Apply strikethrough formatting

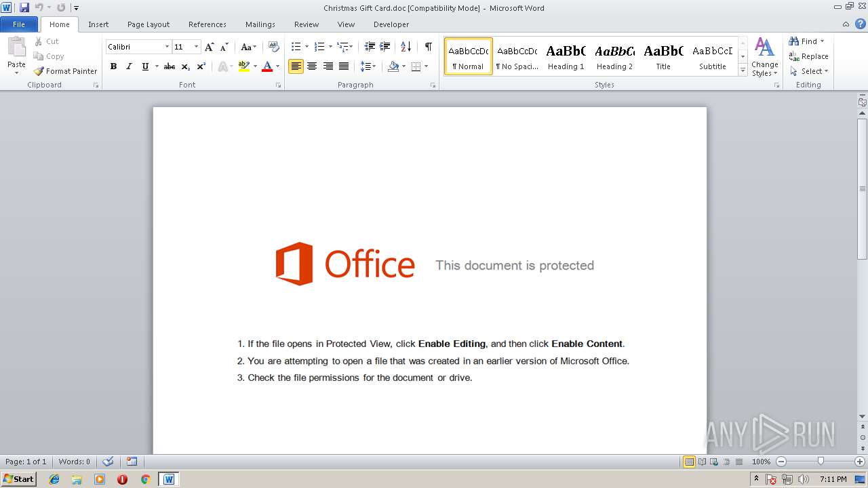click(x=170, y=66)
